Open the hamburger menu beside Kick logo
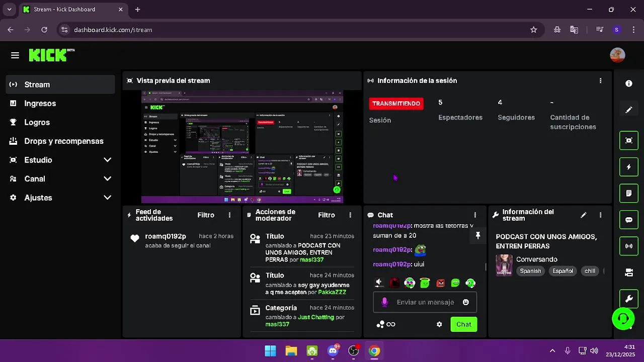 point(15,55)
